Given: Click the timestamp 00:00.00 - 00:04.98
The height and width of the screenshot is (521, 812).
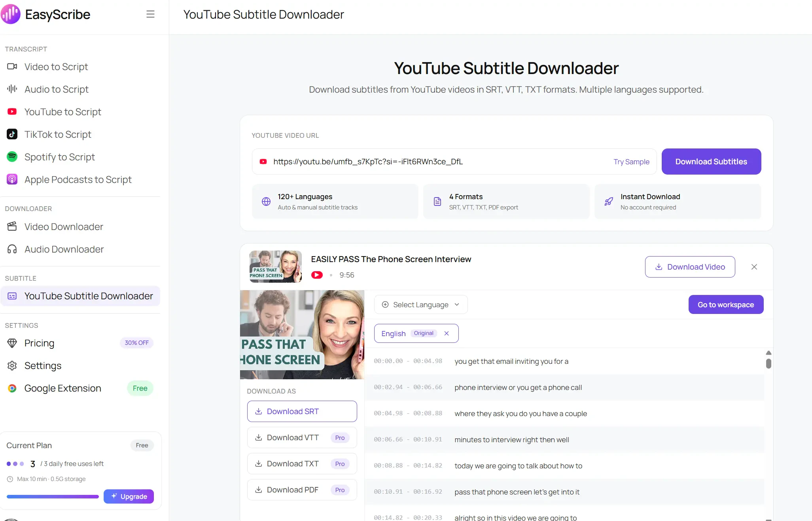Looking at the screenshot, I should (x=408, y=361).
